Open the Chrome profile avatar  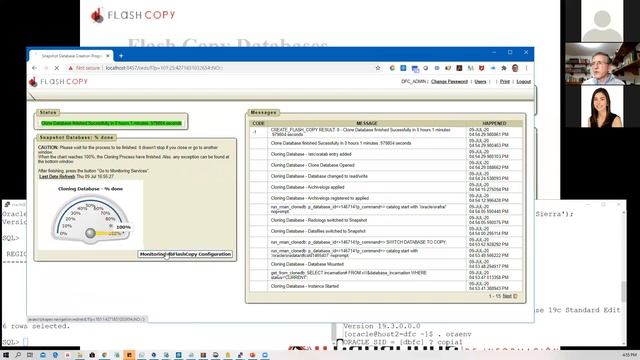click(515, 68)
